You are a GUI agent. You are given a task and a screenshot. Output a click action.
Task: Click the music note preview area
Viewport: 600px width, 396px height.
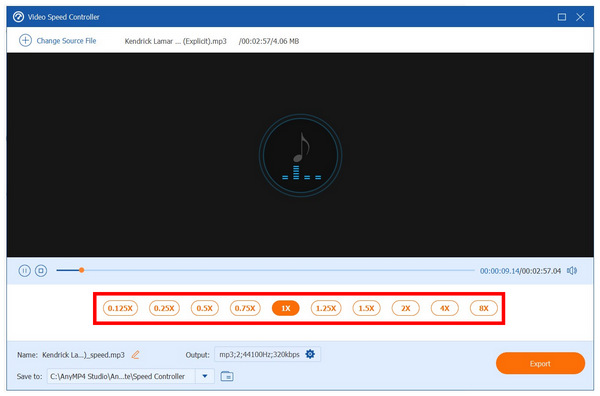[301, 155]
